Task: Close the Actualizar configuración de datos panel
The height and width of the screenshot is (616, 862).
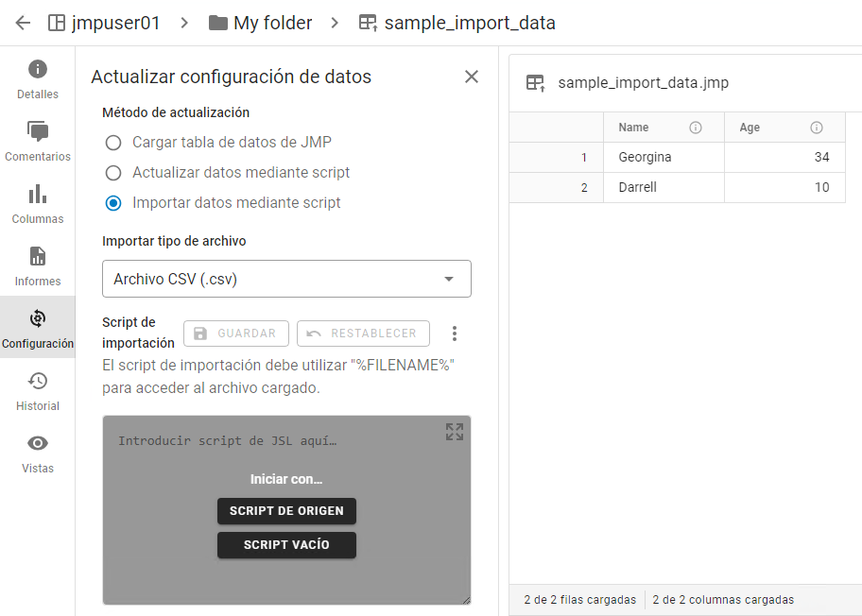Action: pos(472,77)
